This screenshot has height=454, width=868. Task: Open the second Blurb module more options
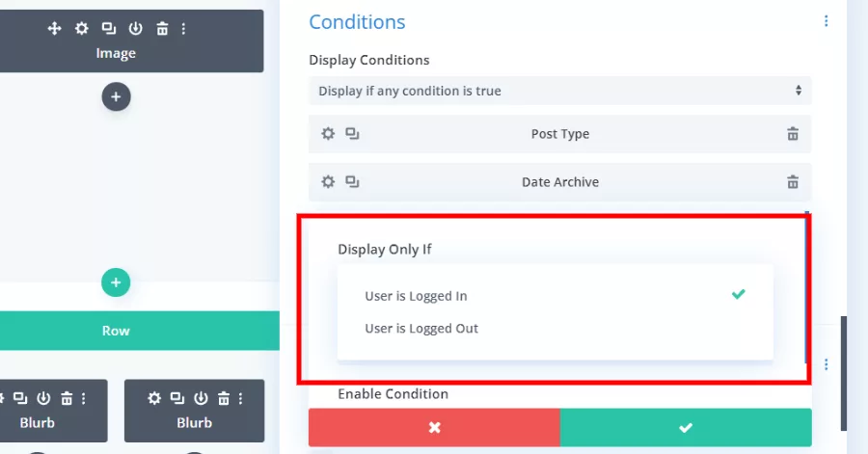point(241,398)
